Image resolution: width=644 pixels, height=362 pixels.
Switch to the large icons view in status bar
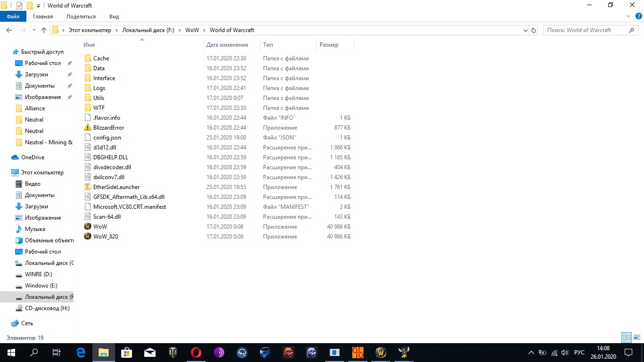point(636,337)
